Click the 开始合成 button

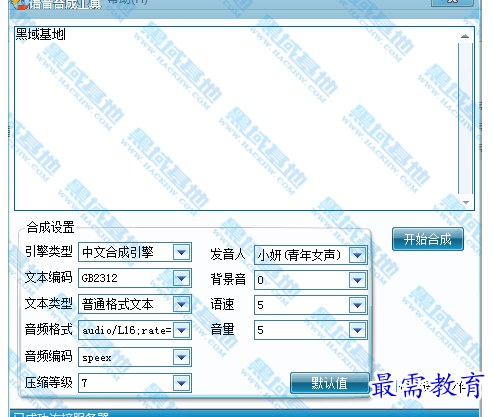tap(428, 239)
